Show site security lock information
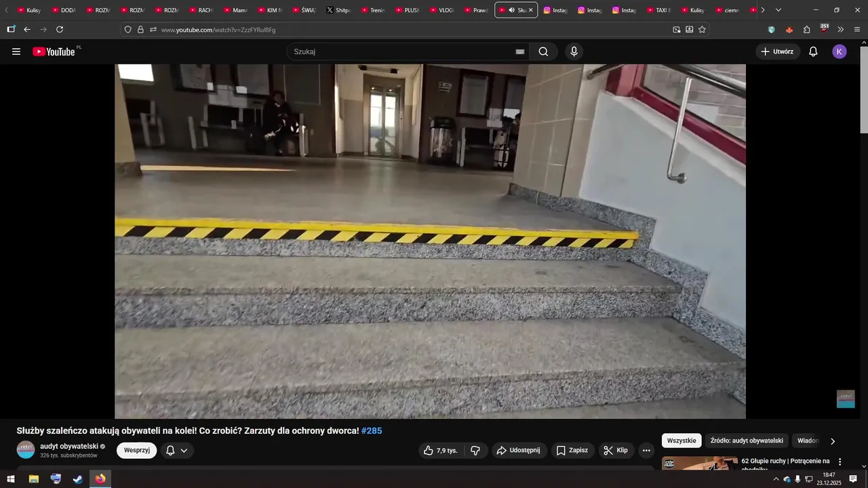The image size is (868, 488). pyautogui.click(x=140, y=29)
